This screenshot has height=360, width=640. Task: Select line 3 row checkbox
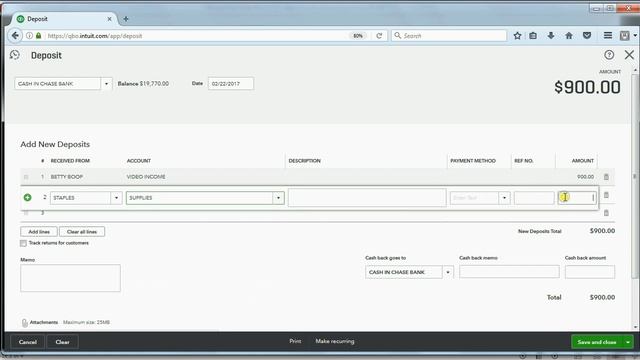pos(26,213)
